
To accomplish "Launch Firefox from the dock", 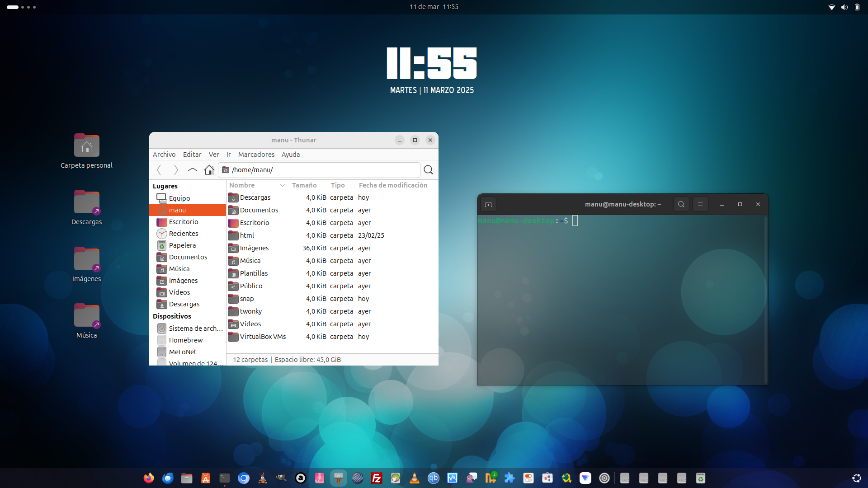I will 149,478.
